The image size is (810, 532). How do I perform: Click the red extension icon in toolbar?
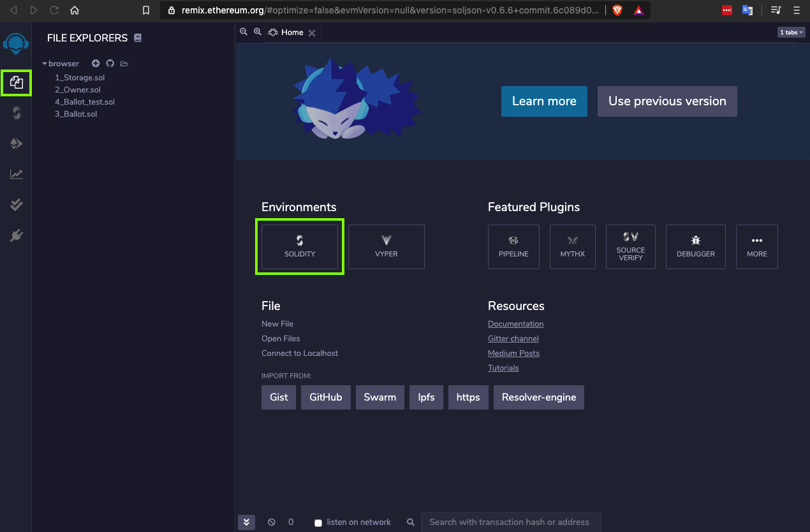(x=727, y=10)
